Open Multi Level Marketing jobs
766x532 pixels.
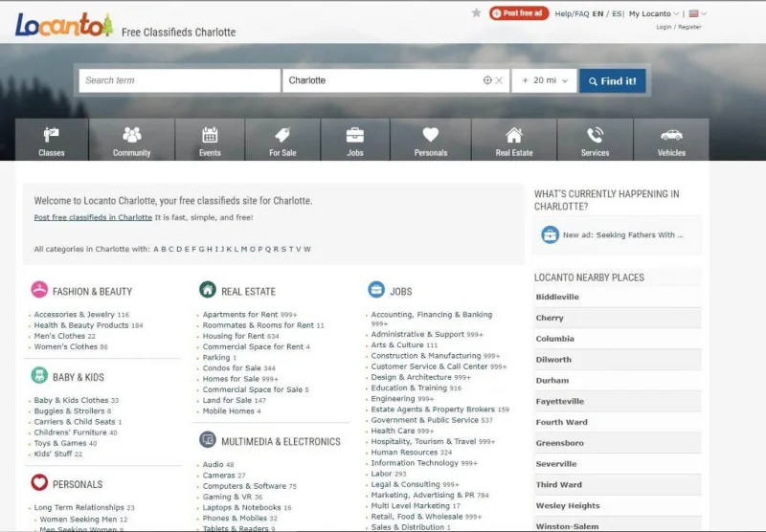pos(411,506)
